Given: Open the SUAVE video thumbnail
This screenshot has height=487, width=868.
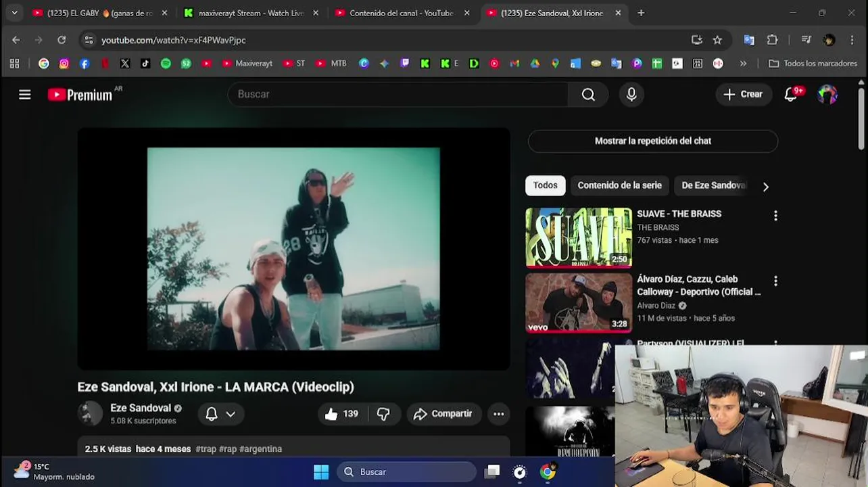Looking at the screenshot, I should tap(579, 237).
